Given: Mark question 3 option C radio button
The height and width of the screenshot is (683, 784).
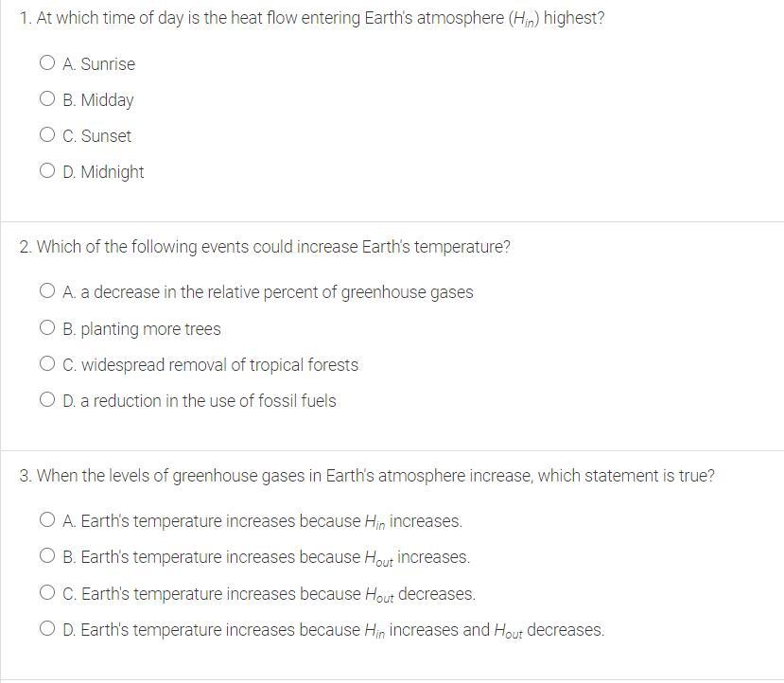Looking at the screenshot, I should [47, 593].
